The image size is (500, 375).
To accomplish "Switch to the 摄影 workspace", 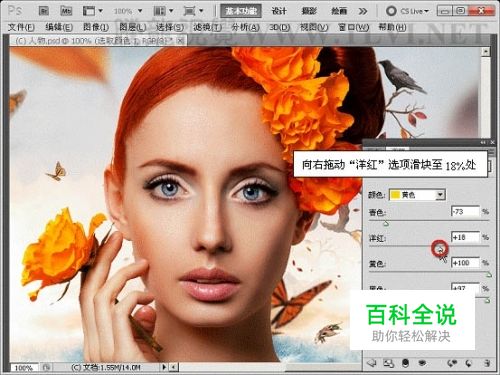I will tap(309, 11).
